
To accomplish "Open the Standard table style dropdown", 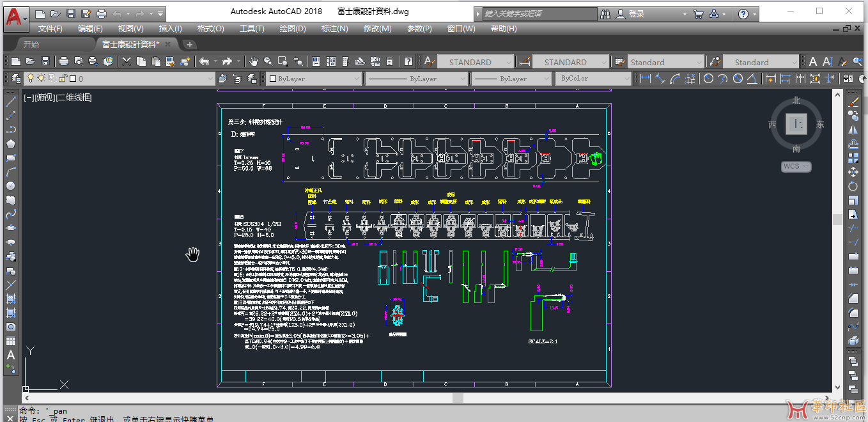I will (x=699, y=62).
